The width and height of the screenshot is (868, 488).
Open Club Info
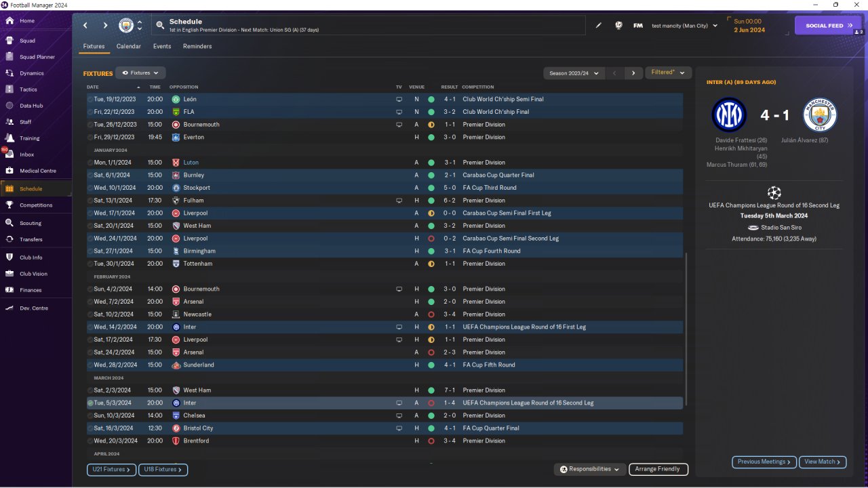point(31,258)
